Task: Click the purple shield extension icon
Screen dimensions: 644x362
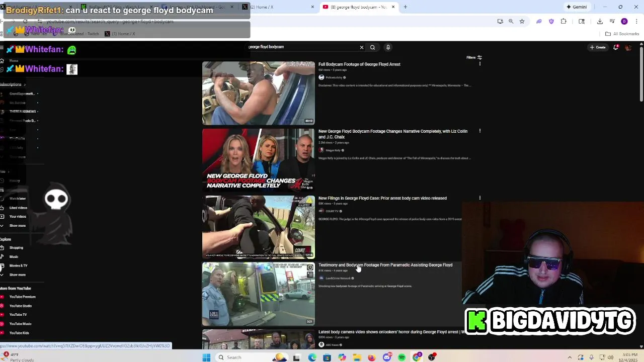Action: click(551, 21)
